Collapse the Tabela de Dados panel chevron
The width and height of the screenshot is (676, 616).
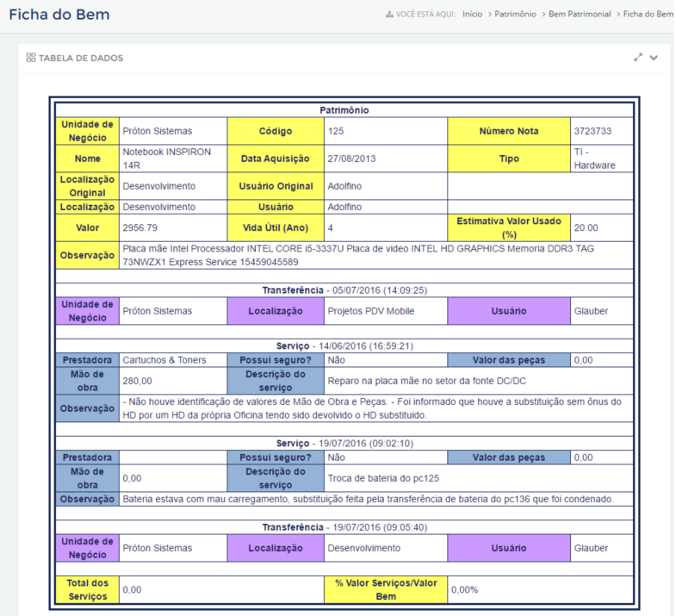click(654, 58)
